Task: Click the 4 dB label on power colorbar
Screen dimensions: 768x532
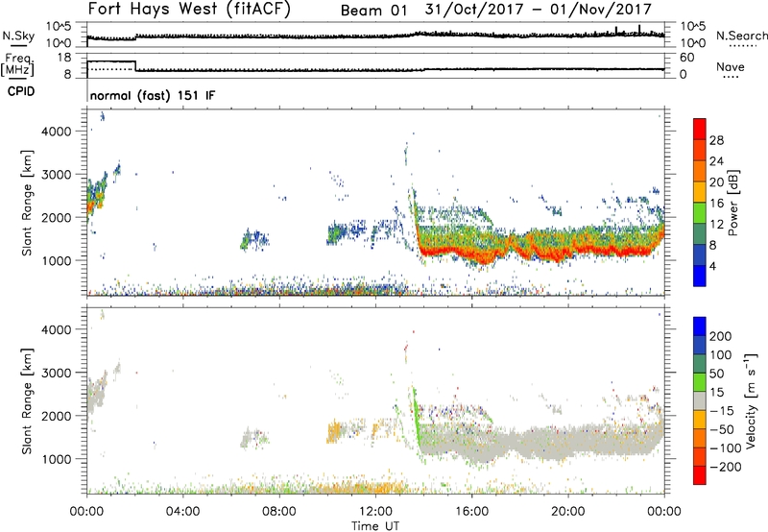Action: [712, 266]
